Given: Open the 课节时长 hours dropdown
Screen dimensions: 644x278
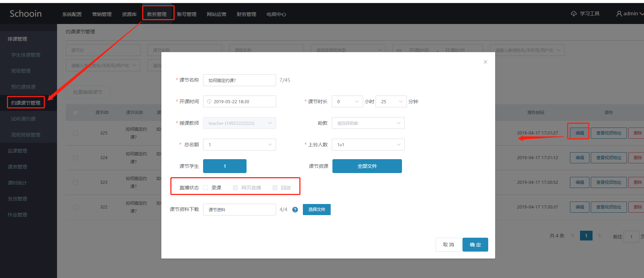Looking at the screenshot, I should pos(347,101).
